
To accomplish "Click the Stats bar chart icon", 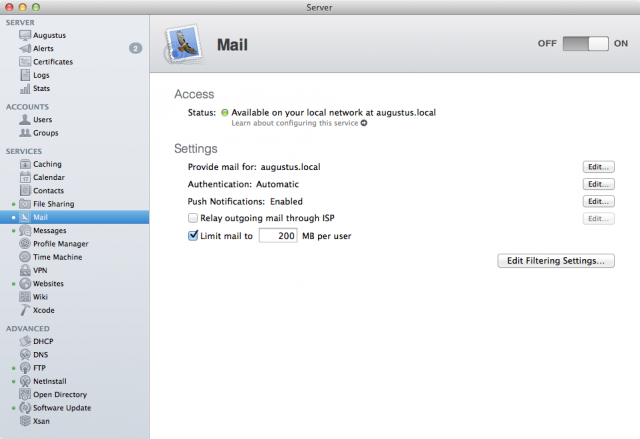I will point(25,89).
